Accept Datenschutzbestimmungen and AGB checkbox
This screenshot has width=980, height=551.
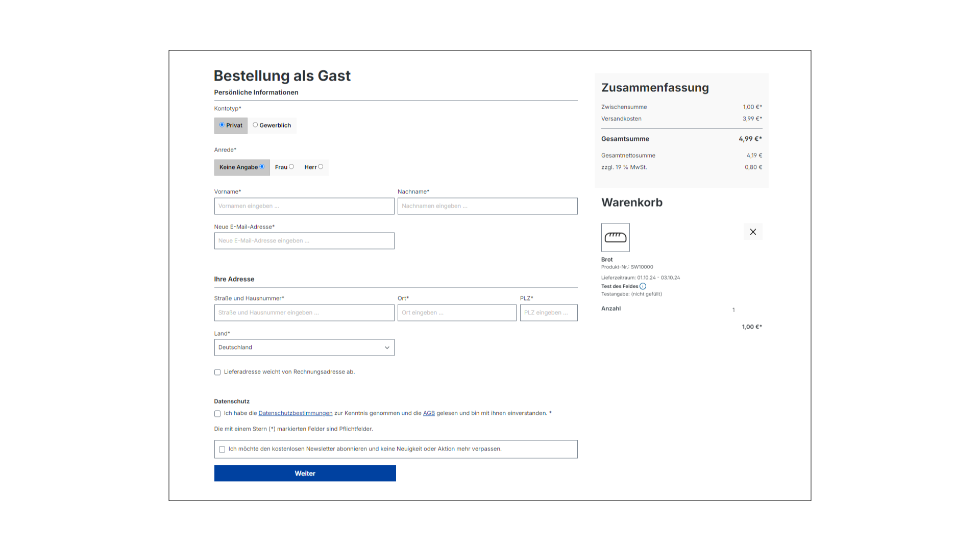[x=217, y=414]
